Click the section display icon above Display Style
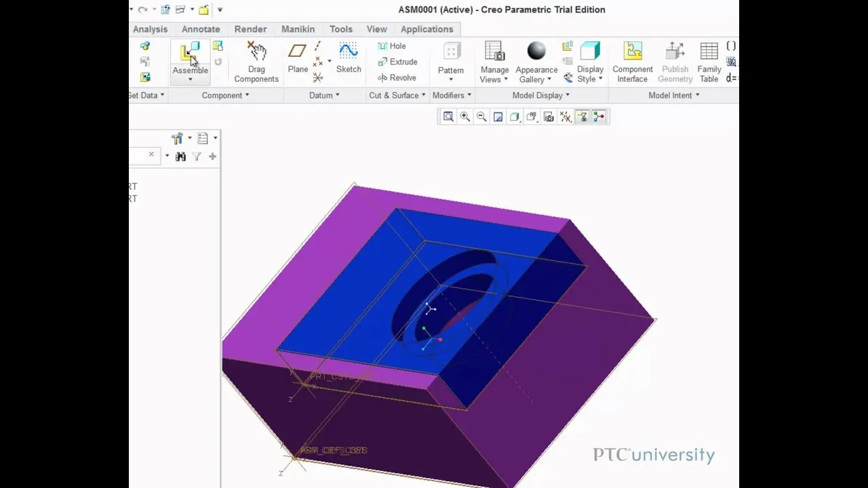 click(x=567, y=46)
